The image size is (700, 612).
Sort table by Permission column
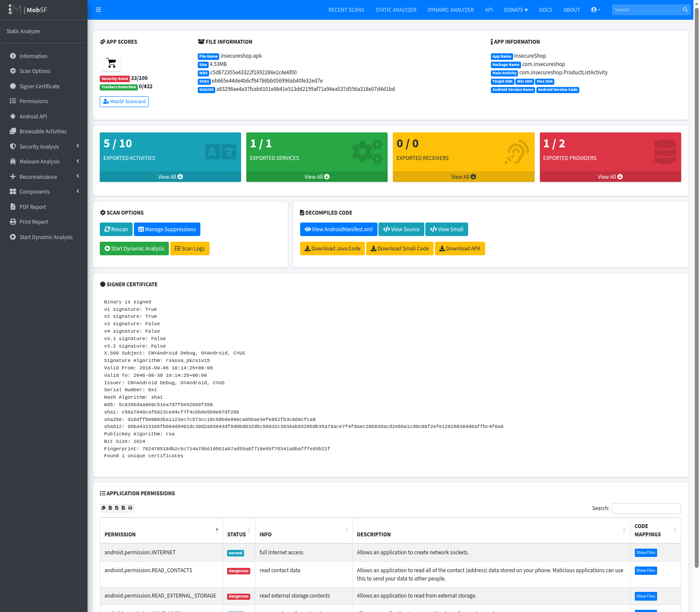[161, 531]
